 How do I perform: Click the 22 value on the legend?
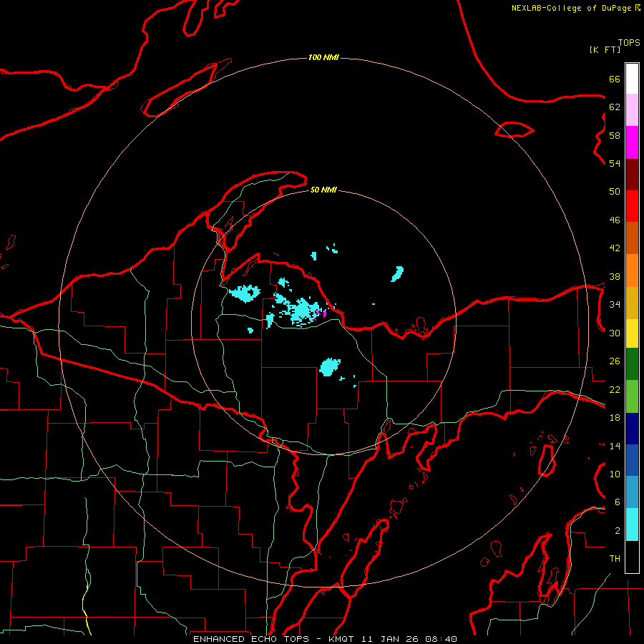615,389
